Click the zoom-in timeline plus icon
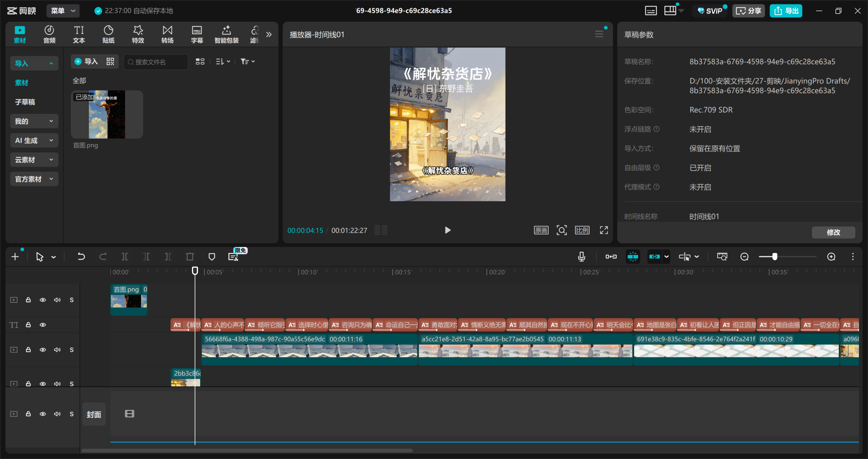 click(831, 256)
